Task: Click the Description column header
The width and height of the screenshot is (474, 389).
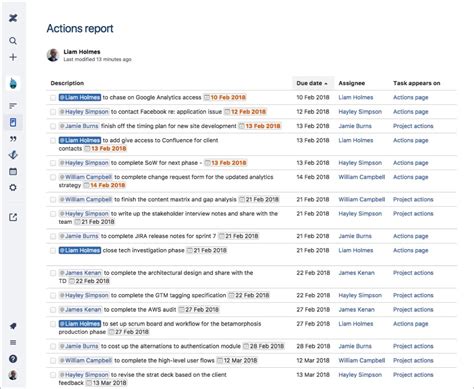Action: tap(67, 83)
